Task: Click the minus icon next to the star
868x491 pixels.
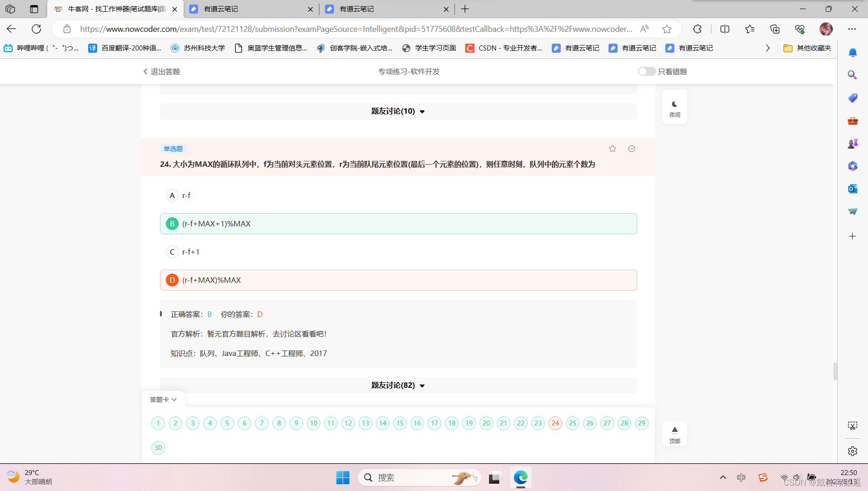Action: 632,148
